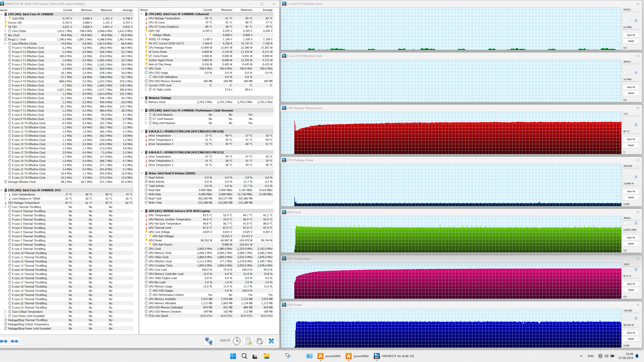644x362 pixels.
Task: Expand the GPU Performance Limiters row
Action: [146, 295]
